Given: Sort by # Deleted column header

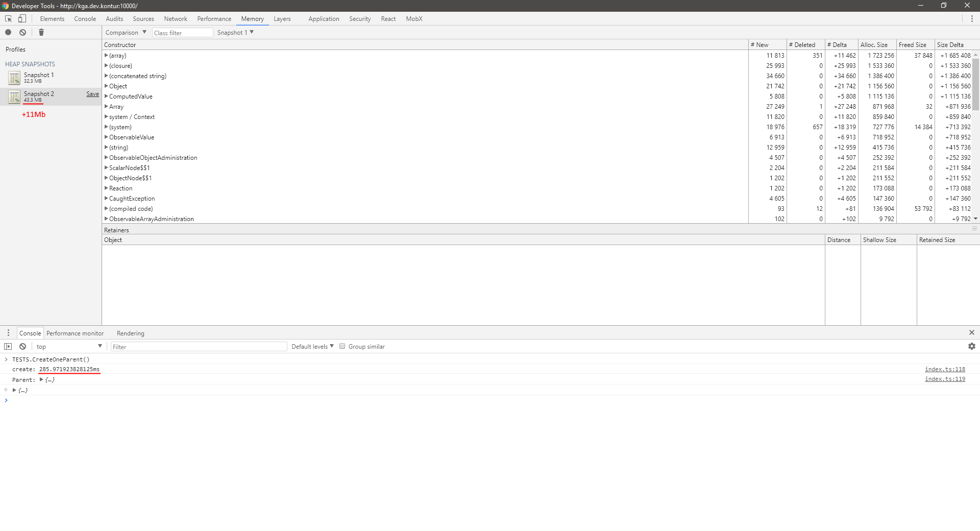Looking at the screenshot, I should 806,45.
